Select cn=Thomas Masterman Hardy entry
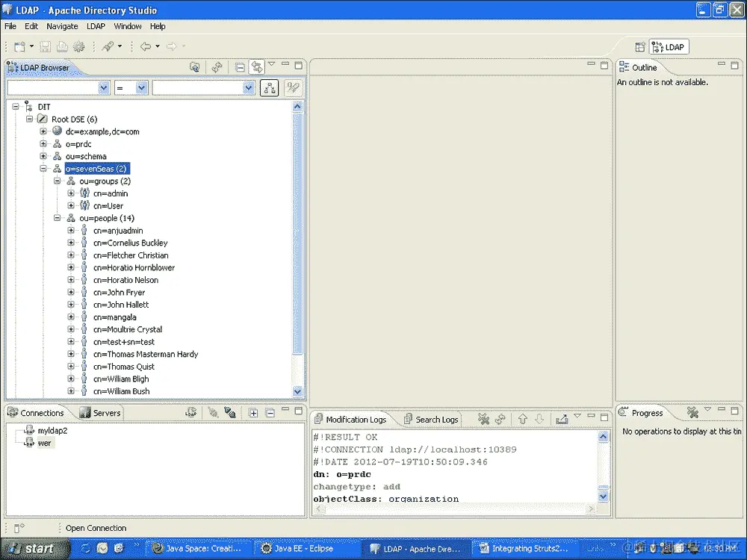 coord(146,354)
